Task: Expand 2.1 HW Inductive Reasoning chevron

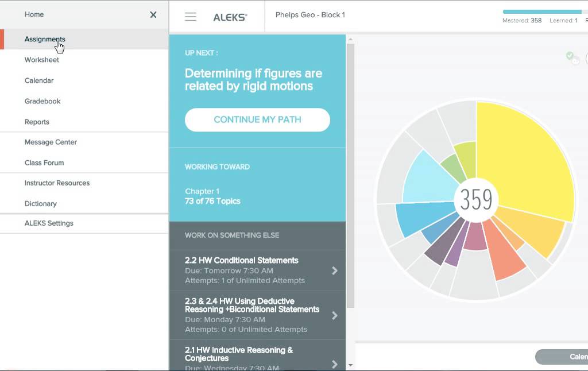Action: [x=335, y=364]
